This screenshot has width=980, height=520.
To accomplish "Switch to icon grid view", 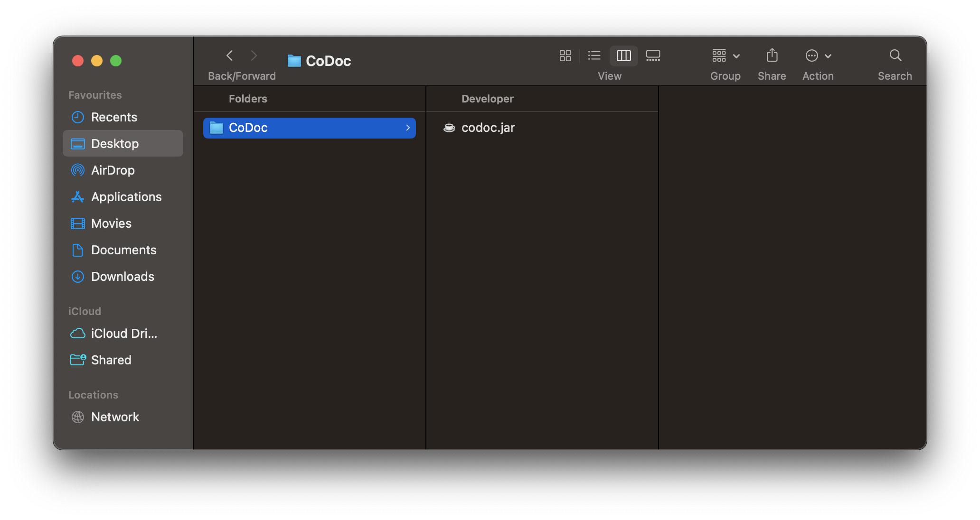I will [565, 56].
